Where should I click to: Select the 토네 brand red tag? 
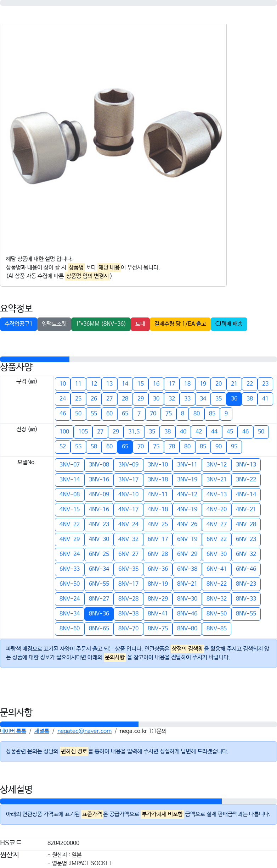pyautogui.click(x=140, y=324)
